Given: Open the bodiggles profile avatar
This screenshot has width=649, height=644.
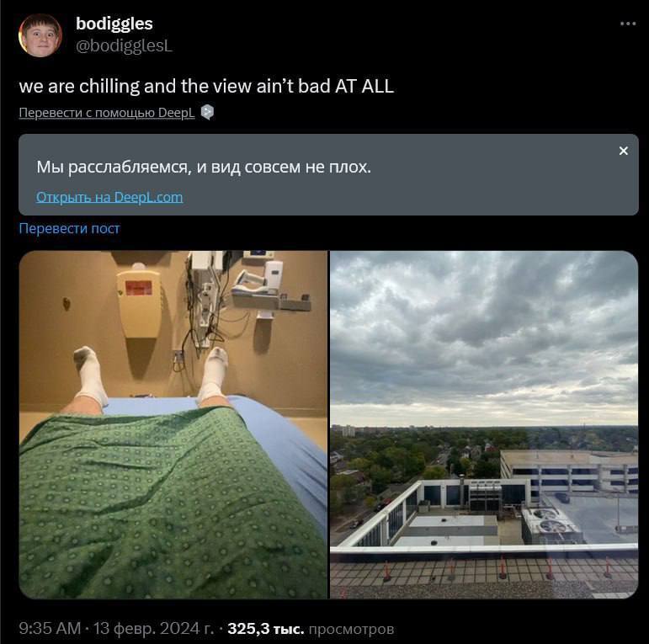Looking at the screenshot, I should [x=40, y=35].
